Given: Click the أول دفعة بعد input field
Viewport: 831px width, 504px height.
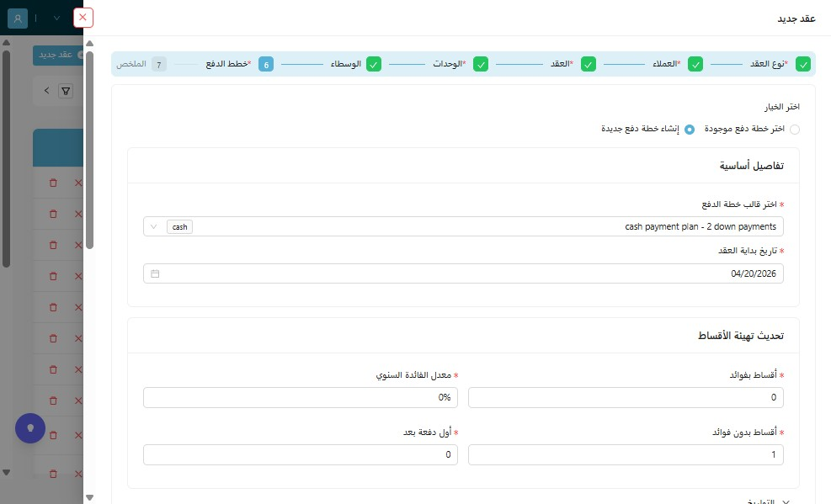Looking at the screenshot, I should (x=301, y=454).
